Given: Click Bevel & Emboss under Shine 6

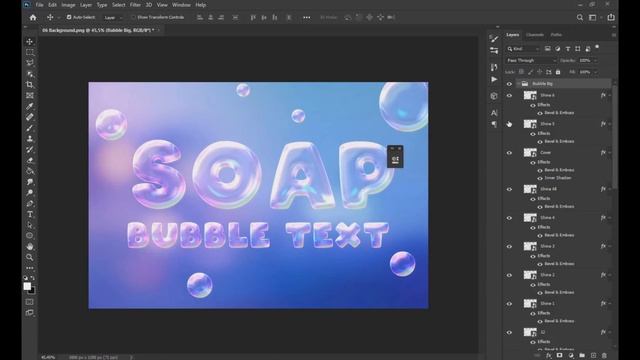Looking at the screenshot, I should pos(559,113).
